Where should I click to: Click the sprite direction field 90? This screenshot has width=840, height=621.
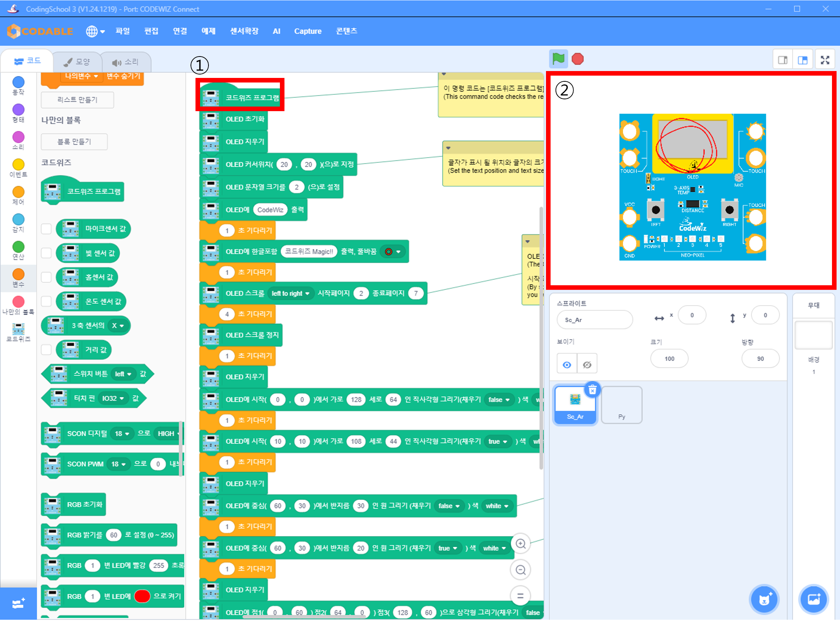tap(761, 359)
